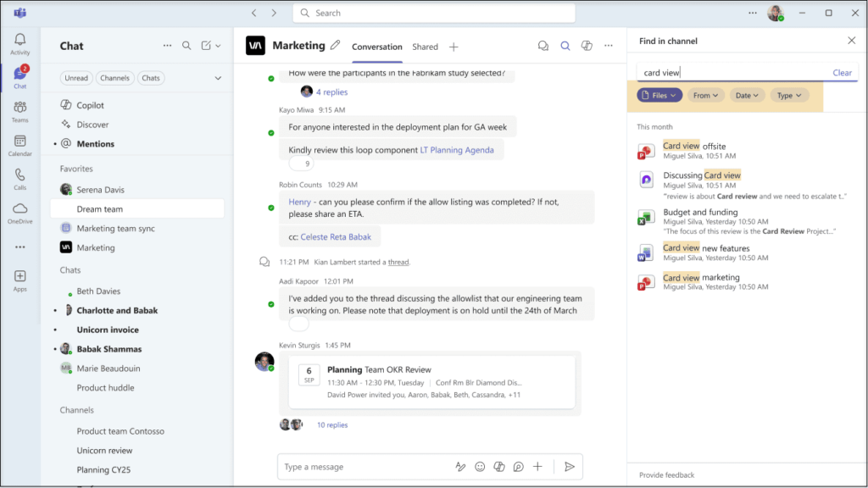Open OneDrive from the sidebar

(x=20, y=213)
